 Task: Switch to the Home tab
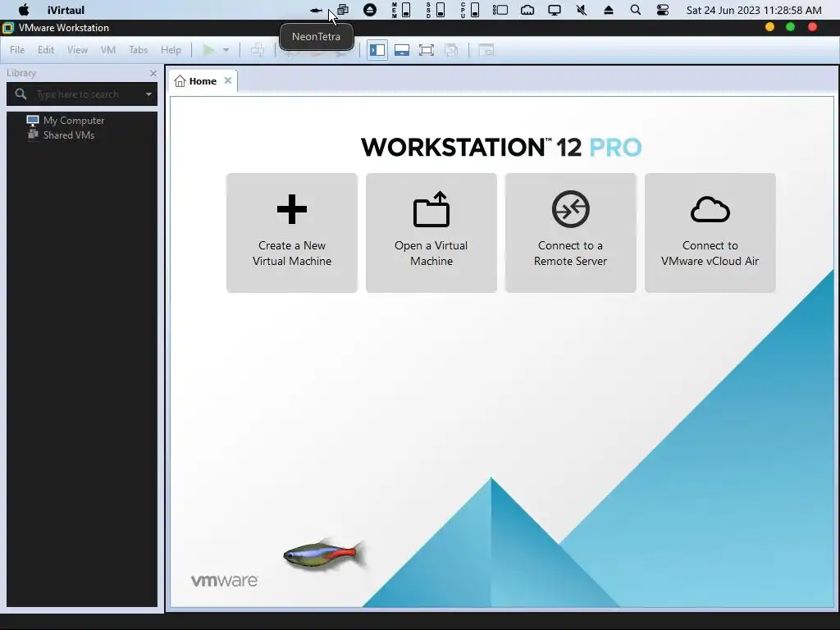click(x=203, y=81)
